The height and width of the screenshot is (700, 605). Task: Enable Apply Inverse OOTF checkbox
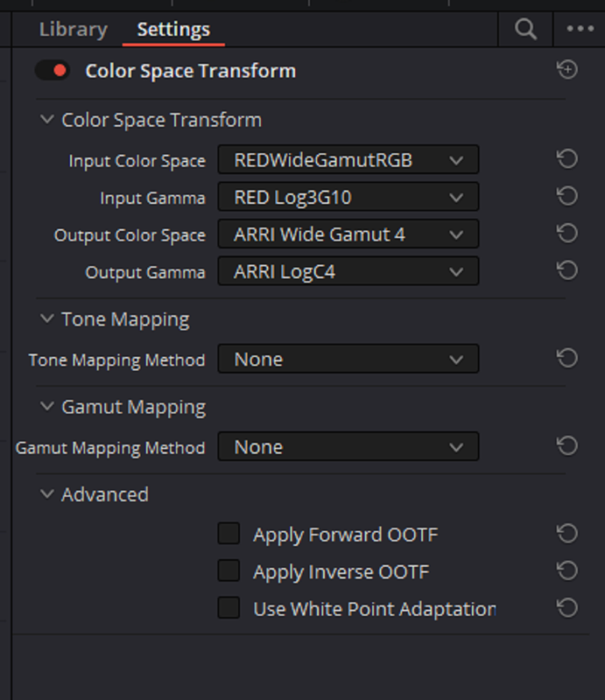point(229,570)
